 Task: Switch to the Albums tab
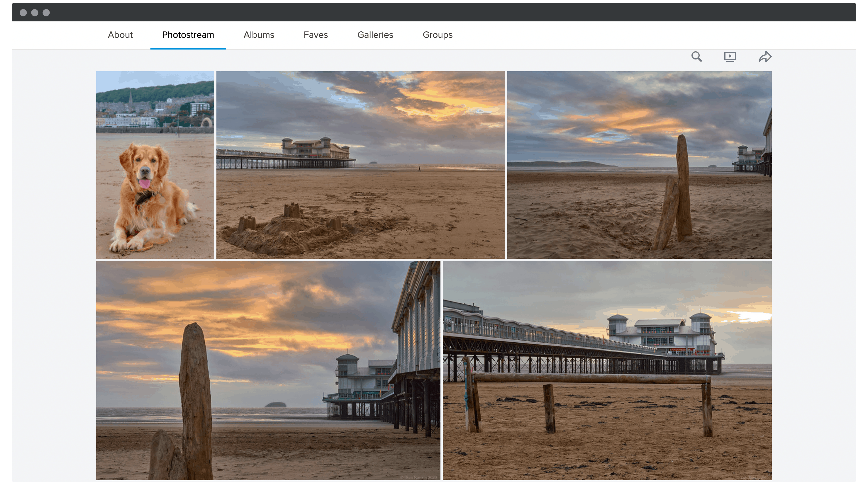tap(259, 35)
